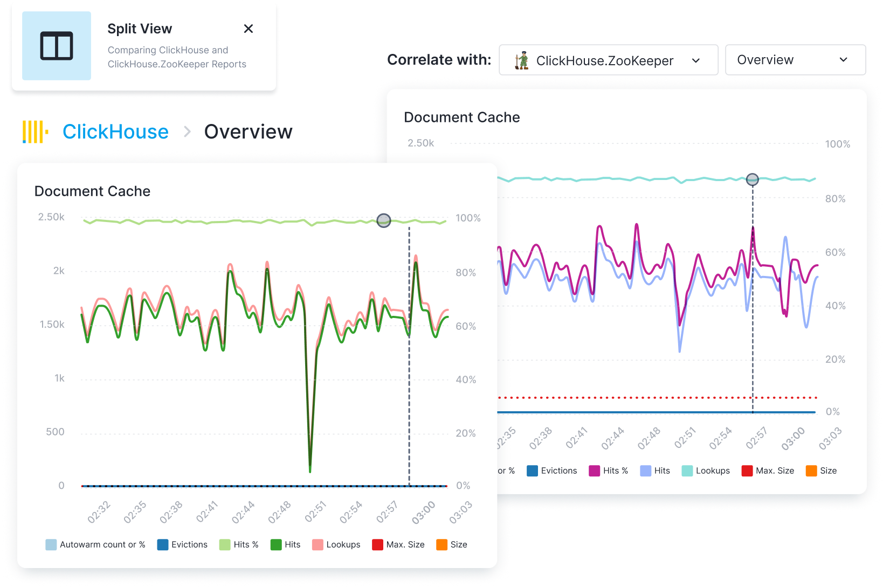Click 02:57 on right chart time axis
The height and width of the screenshot is (588, 883).
point(757,438)
